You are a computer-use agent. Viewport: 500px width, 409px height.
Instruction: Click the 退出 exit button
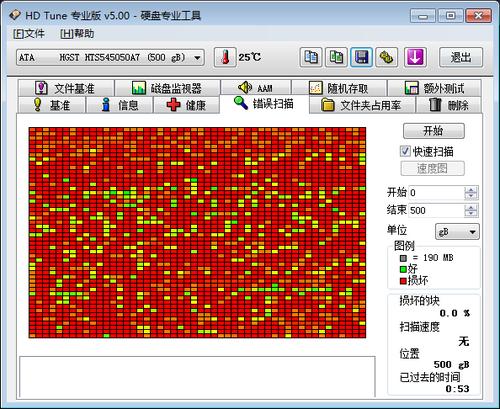[x=461, y=57]
